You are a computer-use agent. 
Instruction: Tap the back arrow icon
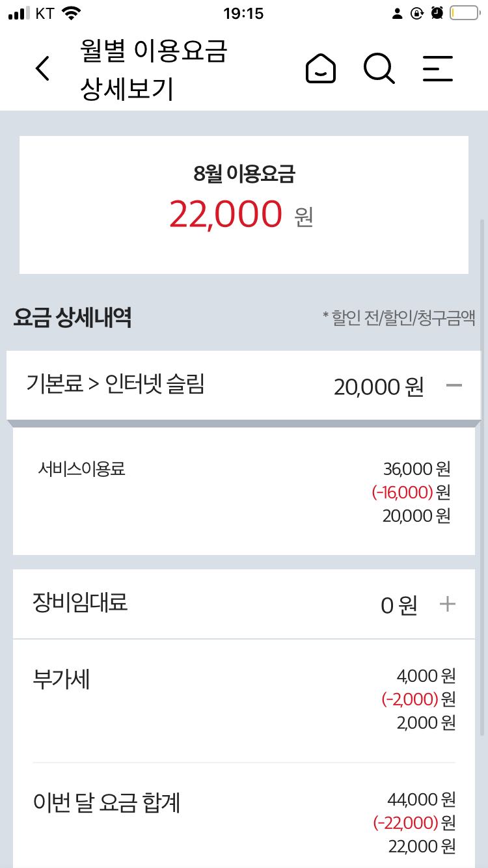coord(42,68)
